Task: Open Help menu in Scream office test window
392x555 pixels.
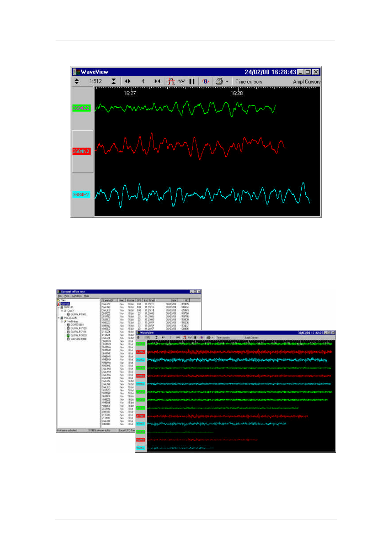Action: click(x=86, y=296)
